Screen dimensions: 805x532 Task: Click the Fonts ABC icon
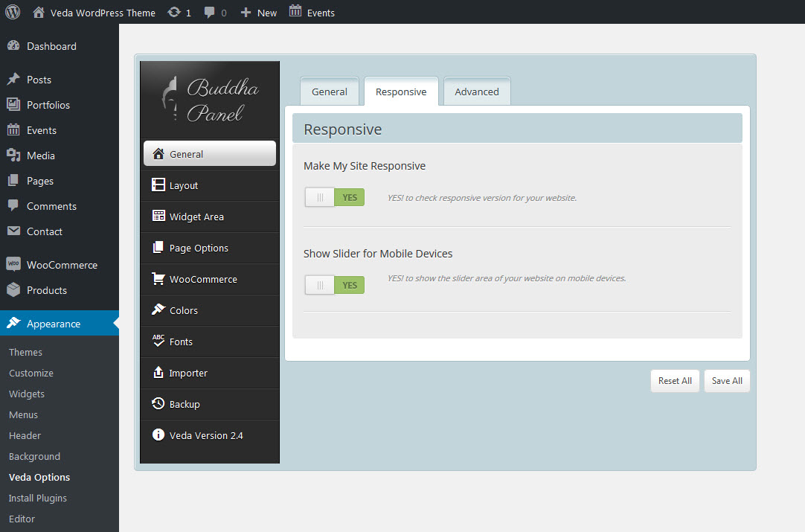pyautogui.click(x=158, y=341)
